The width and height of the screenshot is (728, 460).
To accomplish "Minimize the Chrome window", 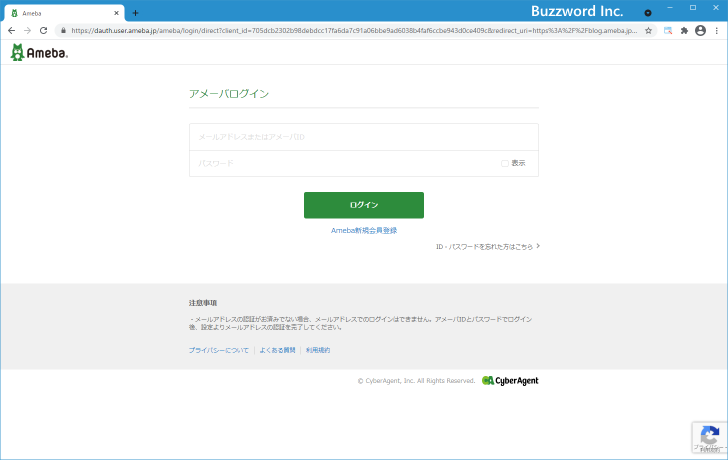I will [670, 8].
